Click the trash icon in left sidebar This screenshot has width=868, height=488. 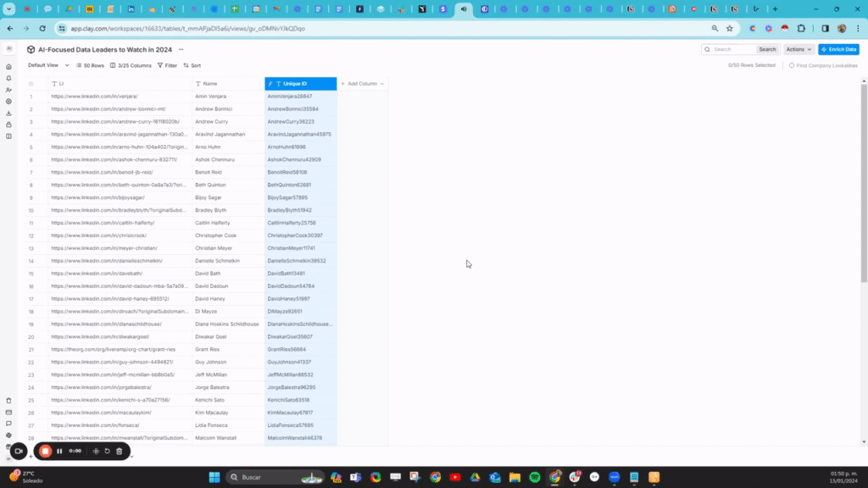pyautogui.click(x=8, y=400)
